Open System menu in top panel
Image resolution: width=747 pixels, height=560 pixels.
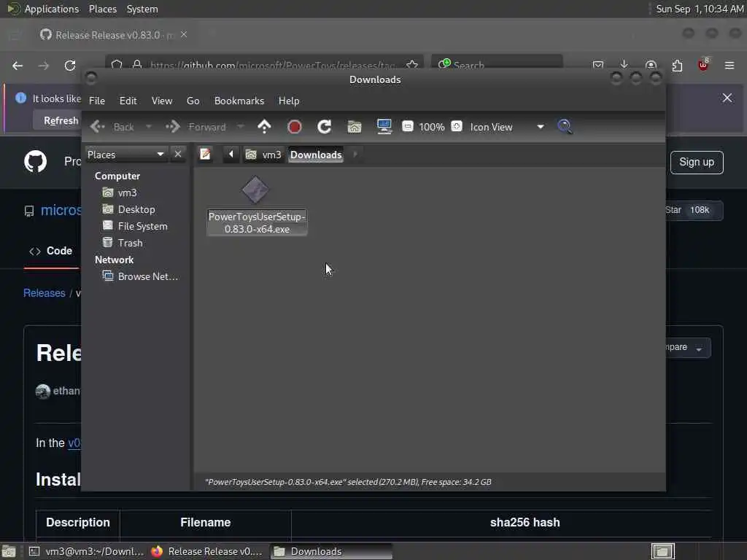coord(142,9)
